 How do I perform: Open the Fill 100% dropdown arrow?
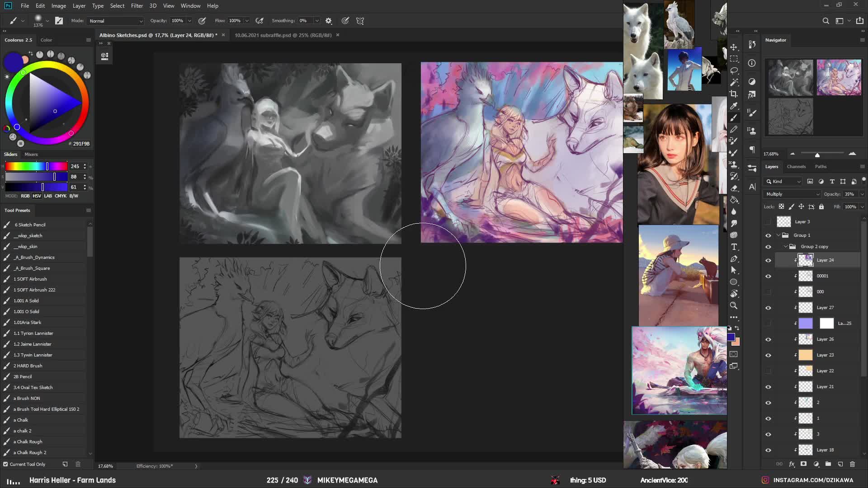(862, 206)
